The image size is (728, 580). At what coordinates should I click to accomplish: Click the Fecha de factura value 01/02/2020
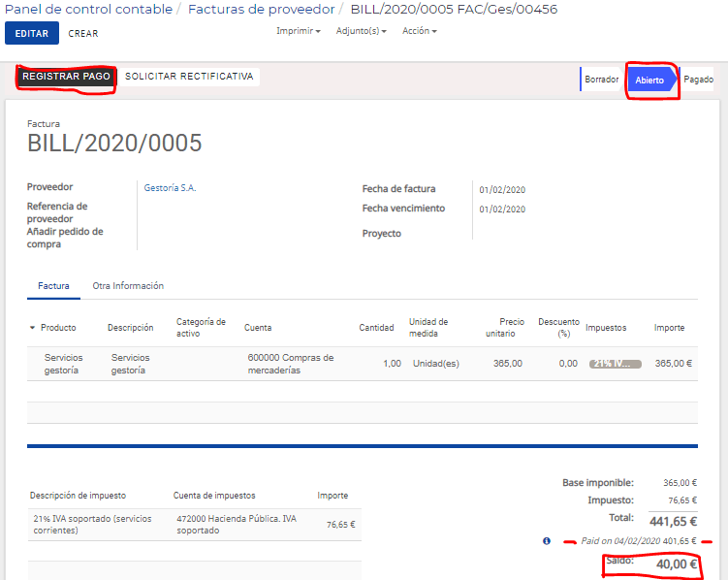pos(502,190)
